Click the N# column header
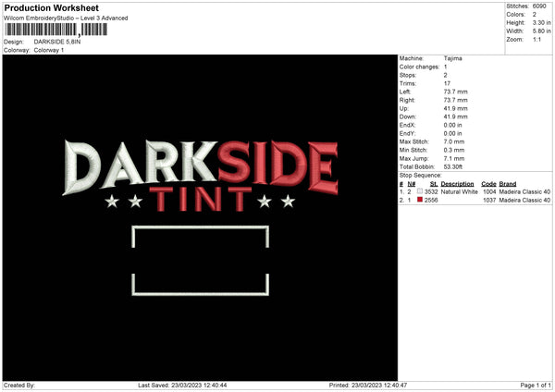The image size is (555, 392). 412,184
